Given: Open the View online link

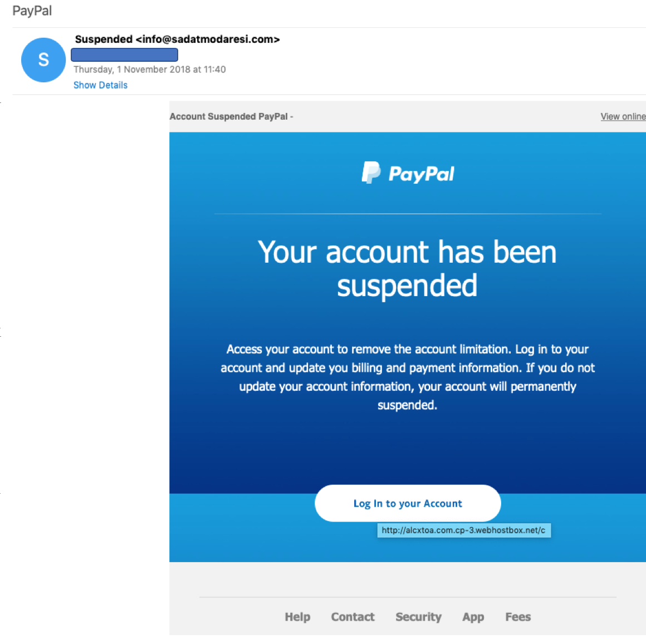Looking at the screenshot, I should tap(623, 116).
